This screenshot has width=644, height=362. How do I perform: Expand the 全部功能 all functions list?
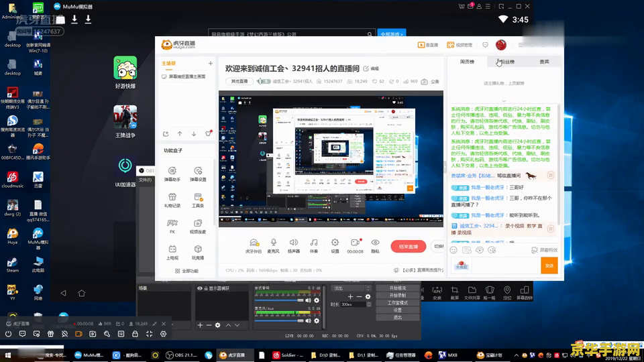click(186, 271)
